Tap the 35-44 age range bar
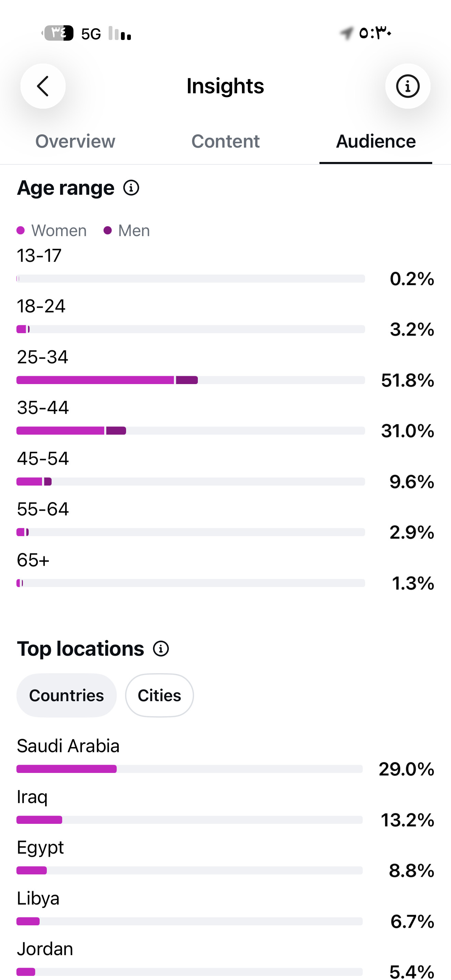451x980 pixels. click(x=191, y=431)
